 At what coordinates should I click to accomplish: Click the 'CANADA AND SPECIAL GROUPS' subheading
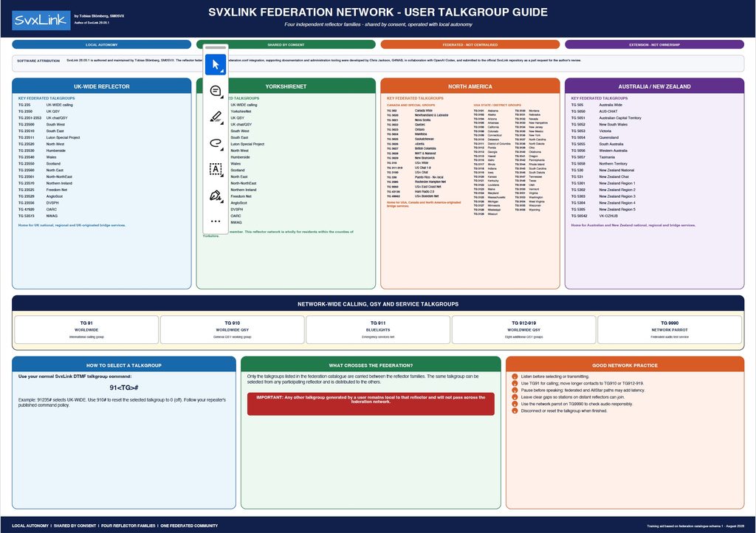click(410, 105)
